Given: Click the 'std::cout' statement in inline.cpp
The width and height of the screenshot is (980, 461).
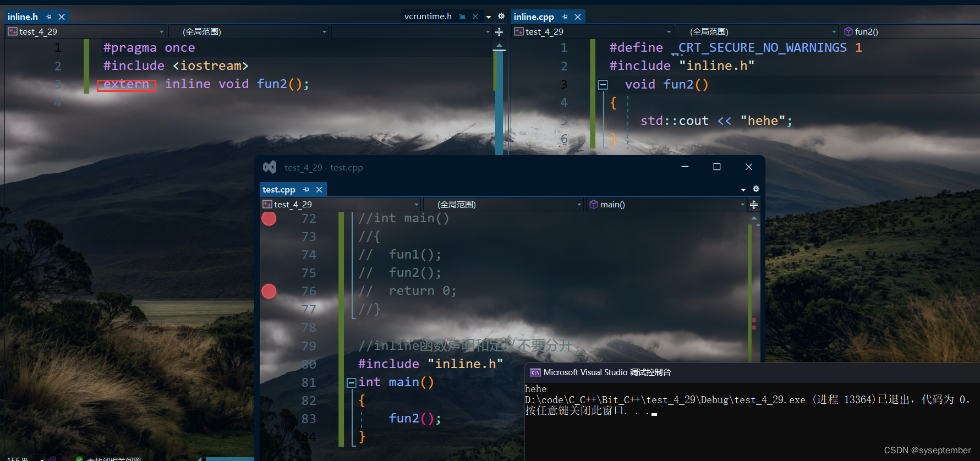Looking at the screenshot, I should pos(716,121).
